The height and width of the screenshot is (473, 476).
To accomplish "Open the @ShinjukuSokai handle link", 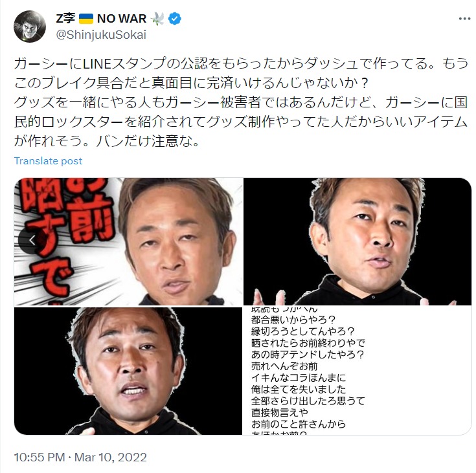I will [101, 35].
